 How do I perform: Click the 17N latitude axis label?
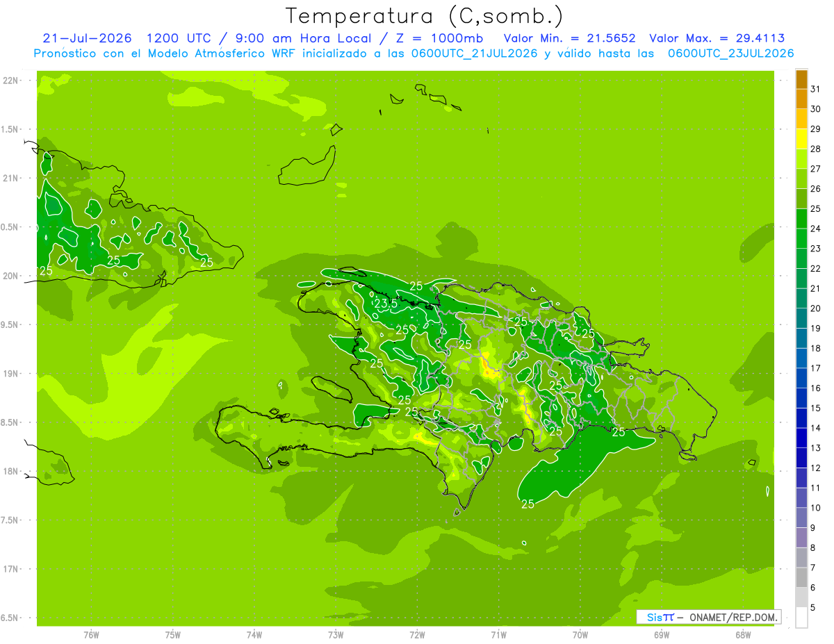coord(10,570)
